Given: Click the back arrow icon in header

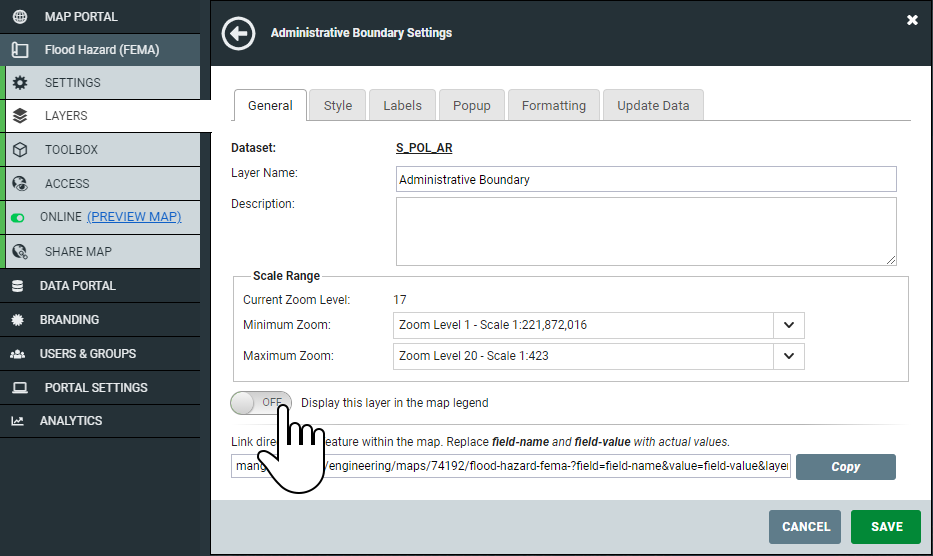Looking at the screenshot, I should (237, 33).
